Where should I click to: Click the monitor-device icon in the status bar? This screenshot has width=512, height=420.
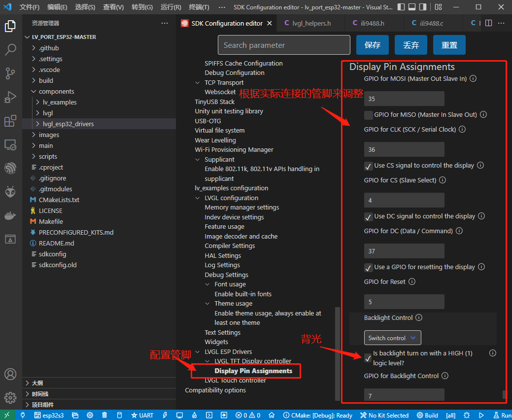(x=179, y=415)
